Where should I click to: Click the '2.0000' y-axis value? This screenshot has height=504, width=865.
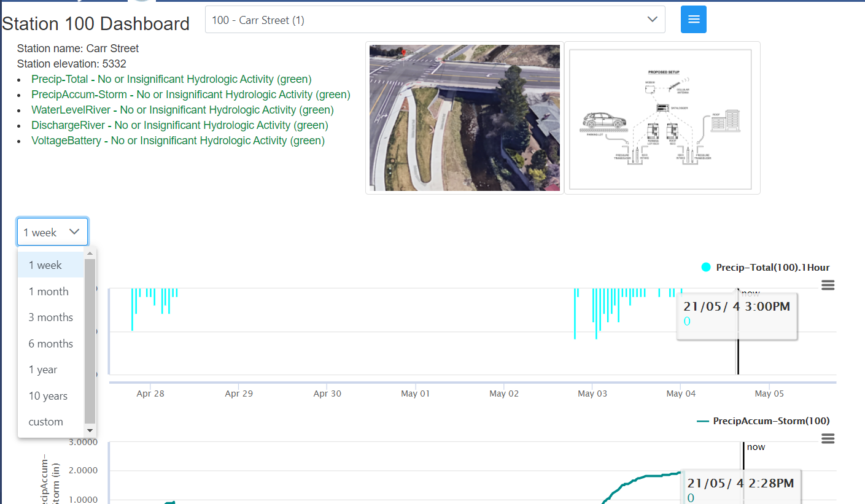pos(82,471)
